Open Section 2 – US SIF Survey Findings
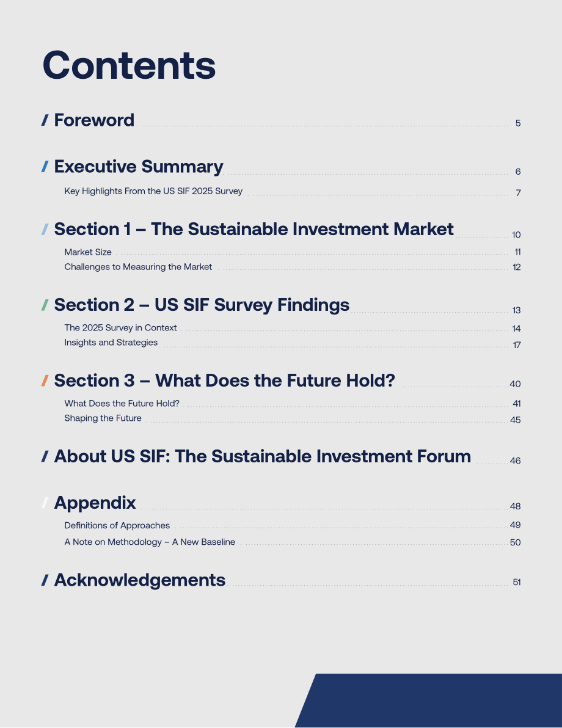 (x=202, y=305)
